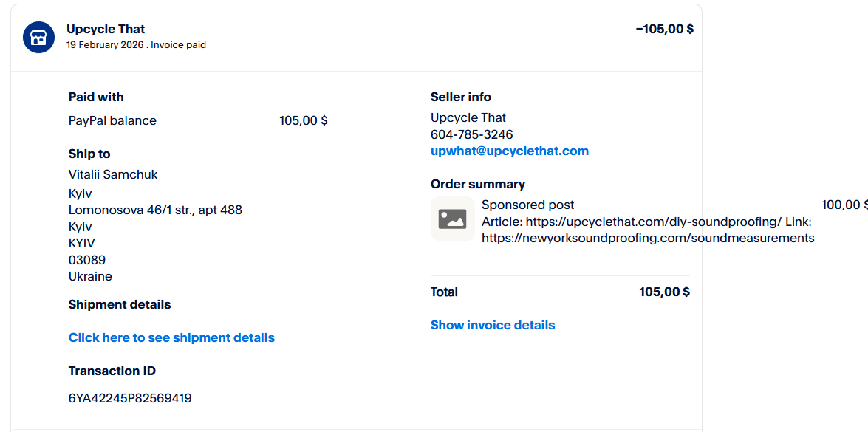Click the transaction ID 6YA42245P82569419
Viewport: 868px width, 432px height.
[x=130, y=398]
